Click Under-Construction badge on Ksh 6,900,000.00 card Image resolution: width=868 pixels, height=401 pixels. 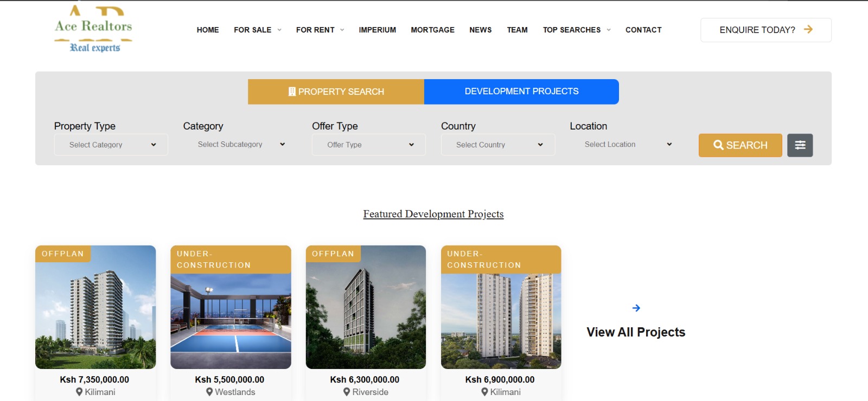click(501, 260)
